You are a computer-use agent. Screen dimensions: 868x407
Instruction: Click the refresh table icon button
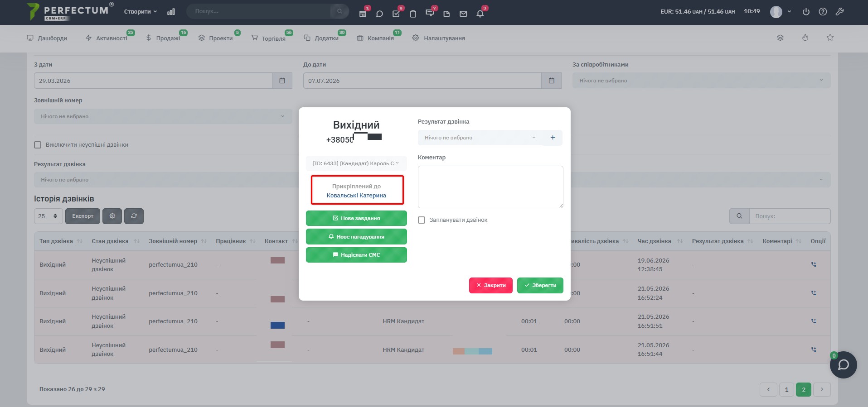point(134,216)
